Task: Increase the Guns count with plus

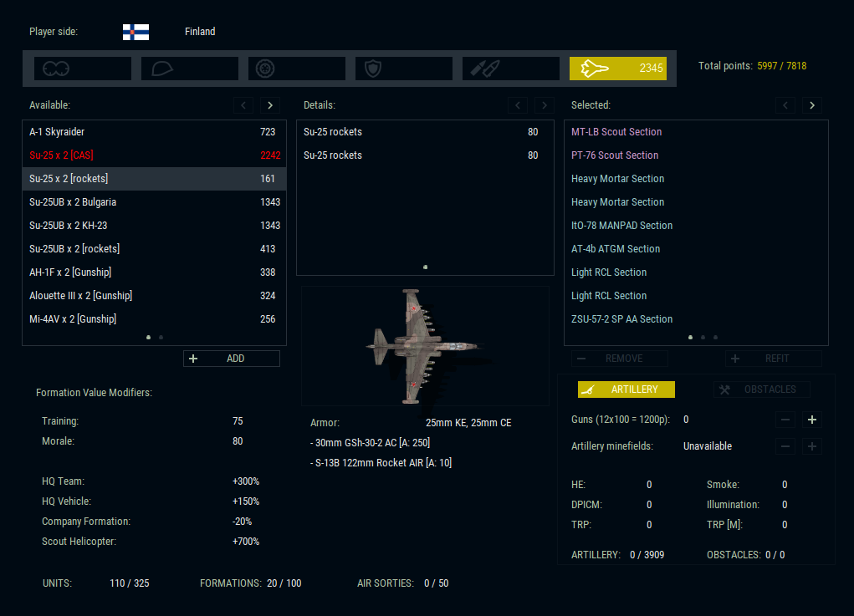Action: [x=812, y=420]
